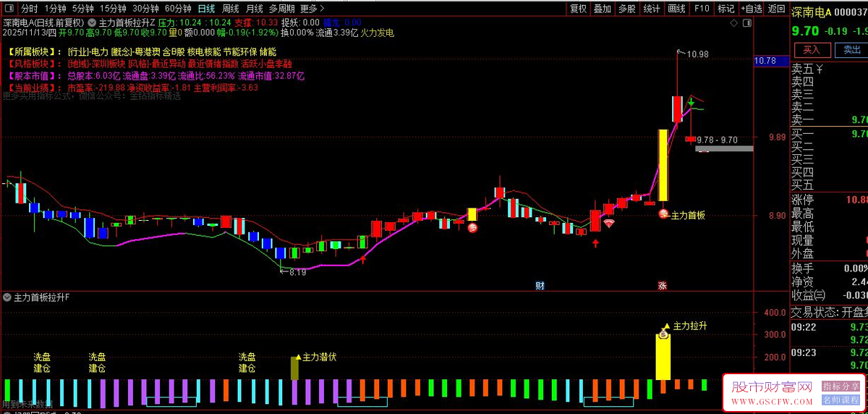
Task: Click the 返回 back button
Action: click(x=776, y=9)
